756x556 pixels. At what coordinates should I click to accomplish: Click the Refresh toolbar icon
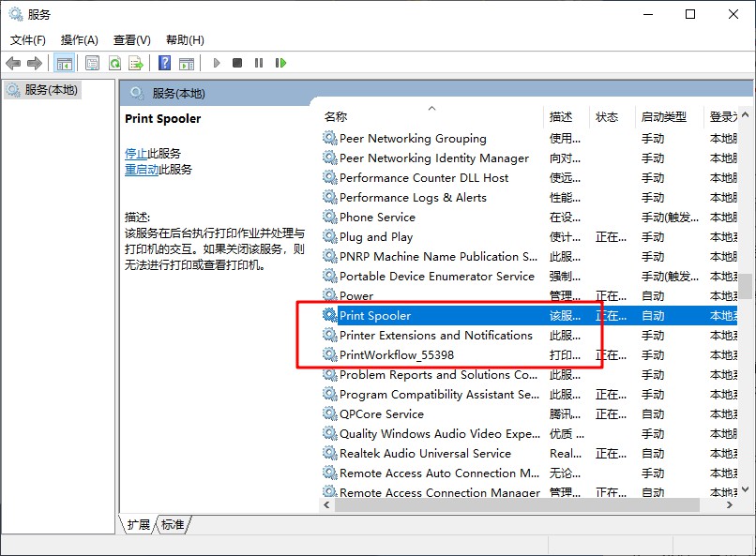114,63
